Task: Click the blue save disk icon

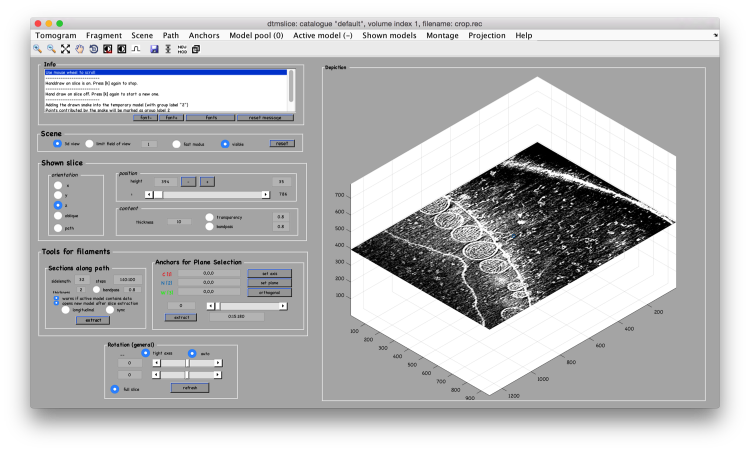Action: click(154, 48)
